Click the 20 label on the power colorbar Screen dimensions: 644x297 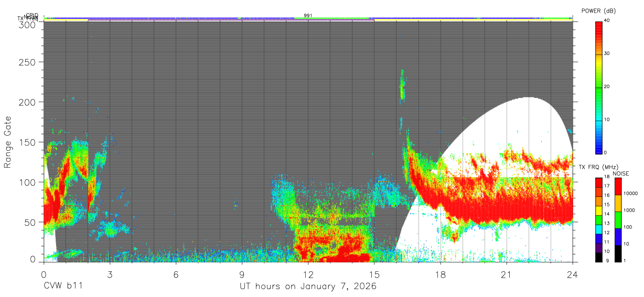point(607,86)
